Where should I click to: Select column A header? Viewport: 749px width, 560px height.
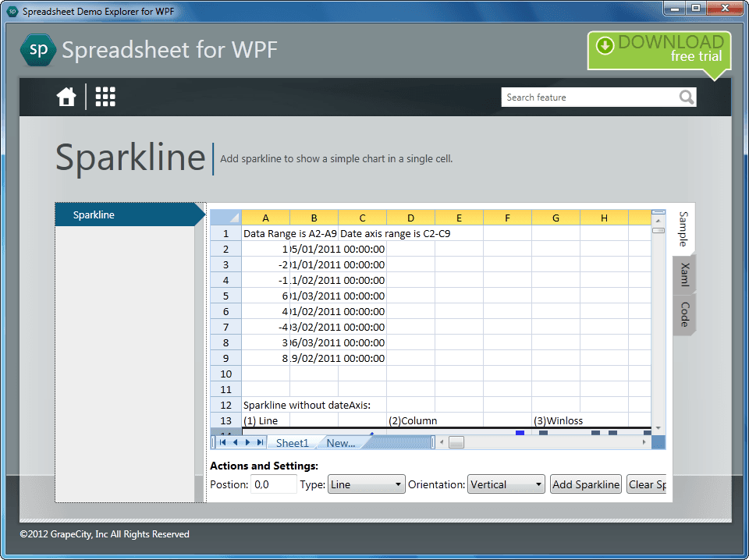(265, 218)
